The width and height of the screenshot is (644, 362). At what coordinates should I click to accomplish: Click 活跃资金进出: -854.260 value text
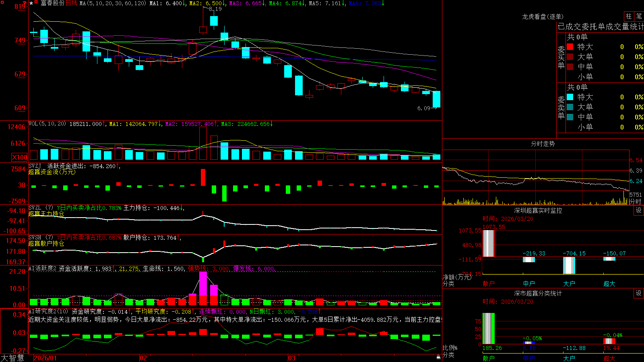pos(84,166)
